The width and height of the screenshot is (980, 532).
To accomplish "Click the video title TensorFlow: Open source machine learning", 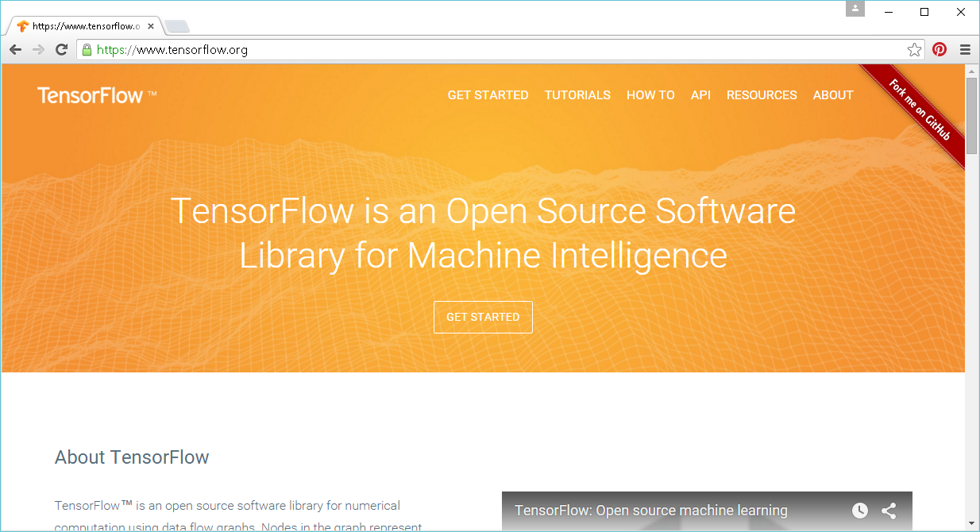I will point(651,511).
